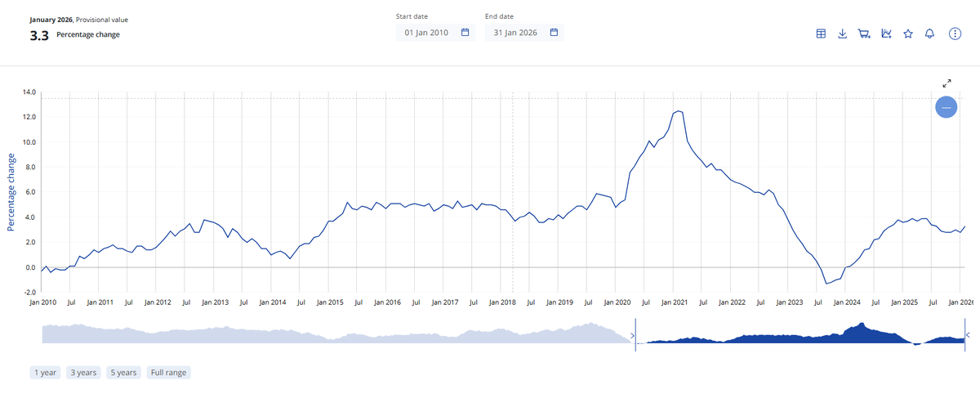This screenshot has height=394, width=980.
Task: Add series to data basket cart
Action: click(x=864, y=34)
